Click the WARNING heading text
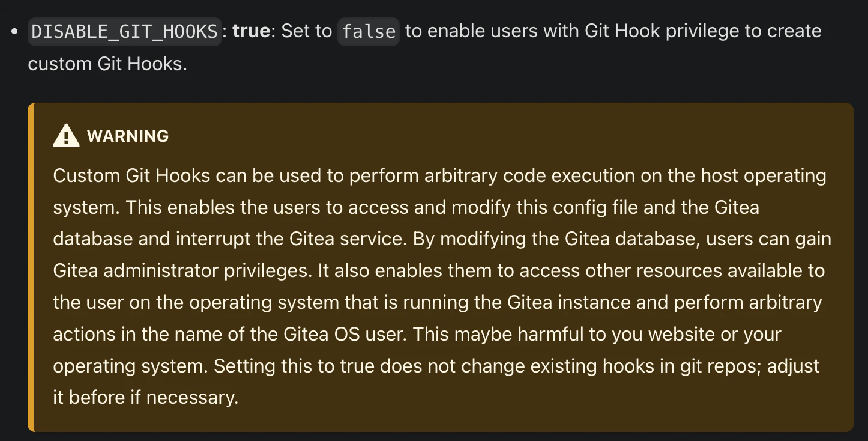Screen dimensions: 868x441 [x=128, y=136]
